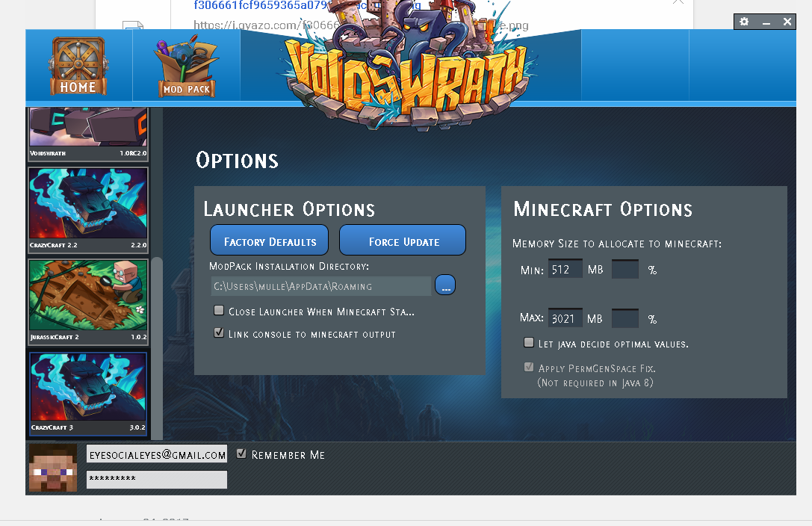The height and width of the screenshot is (526, 812).
Task: Click the player avatar head
Action: point(53,468)
